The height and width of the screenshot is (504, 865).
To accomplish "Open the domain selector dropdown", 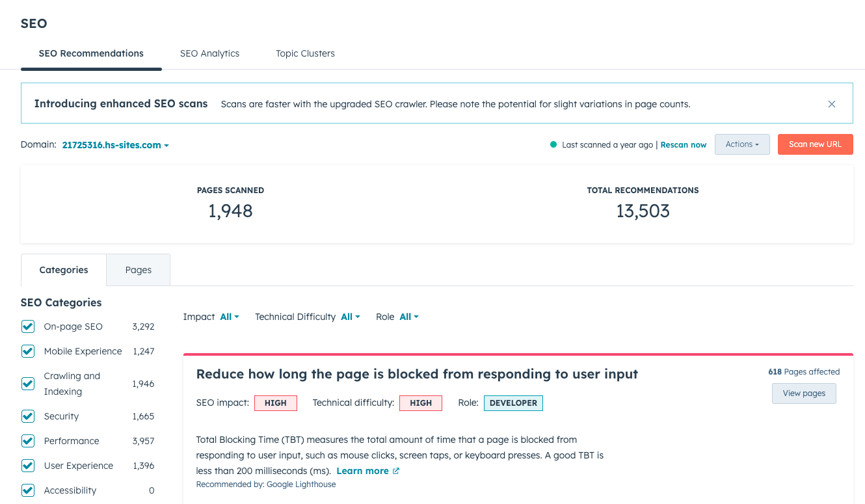I will pyautogui.click(x=115, y=145).
